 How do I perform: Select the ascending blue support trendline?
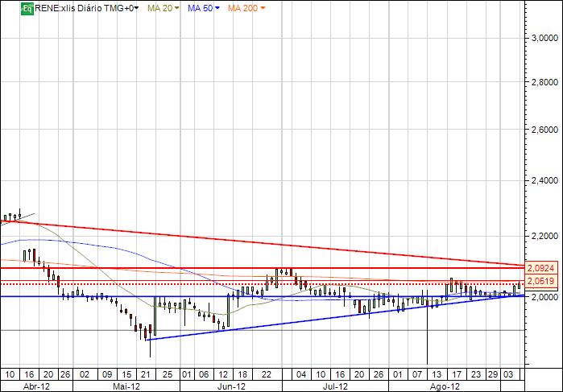[336, 317]
